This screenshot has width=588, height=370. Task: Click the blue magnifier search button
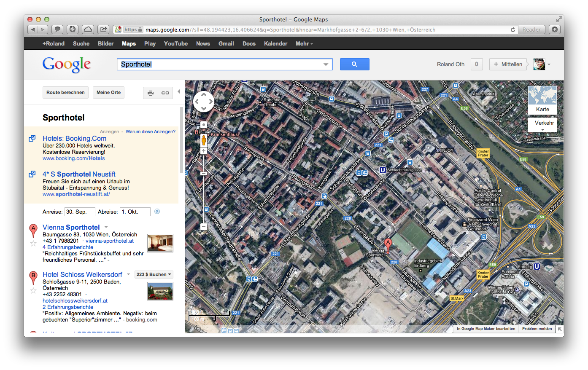(354, 64)
